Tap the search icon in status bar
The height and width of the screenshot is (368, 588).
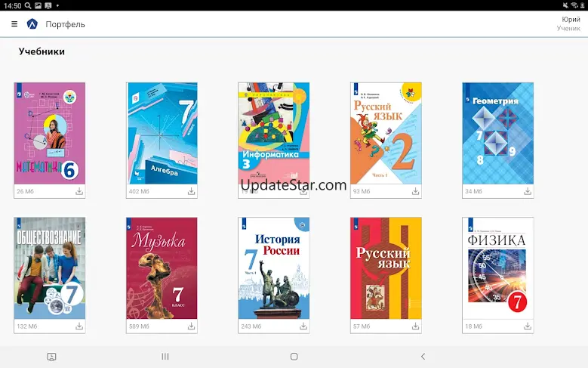point(28,5)
